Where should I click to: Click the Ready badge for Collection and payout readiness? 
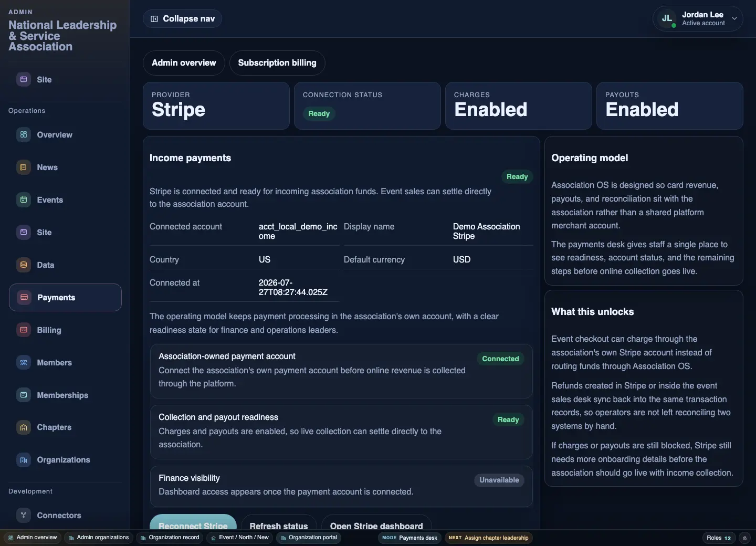[x=508, y=420]
